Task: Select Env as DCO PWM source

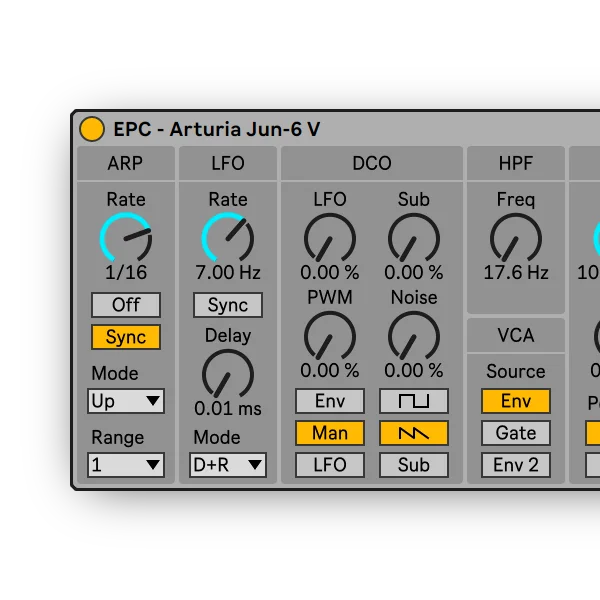Action: coord(330,401)
